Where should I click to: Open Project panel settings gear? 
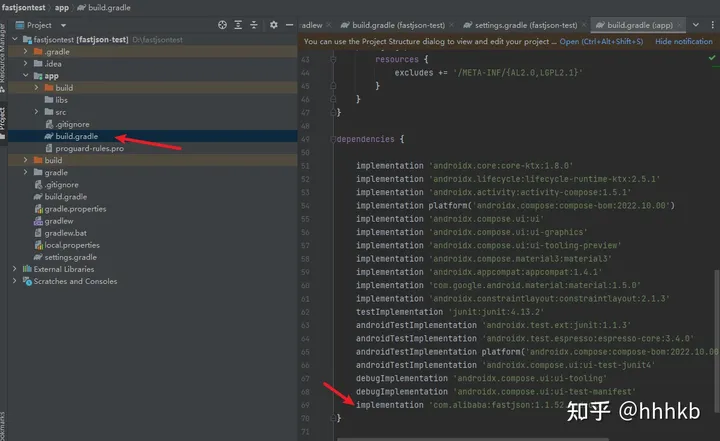point(274,25)
